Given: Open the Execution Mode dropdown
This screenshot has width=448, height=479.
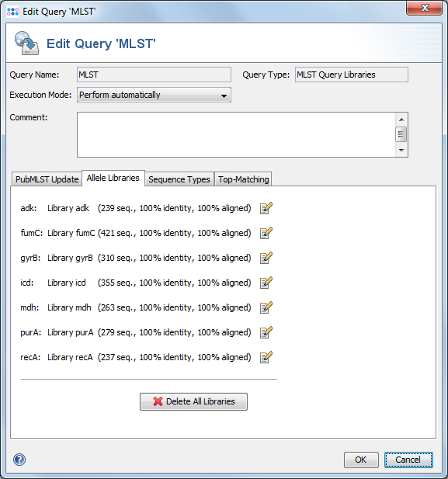Looking at the screenshot, I should coord(154,95).
